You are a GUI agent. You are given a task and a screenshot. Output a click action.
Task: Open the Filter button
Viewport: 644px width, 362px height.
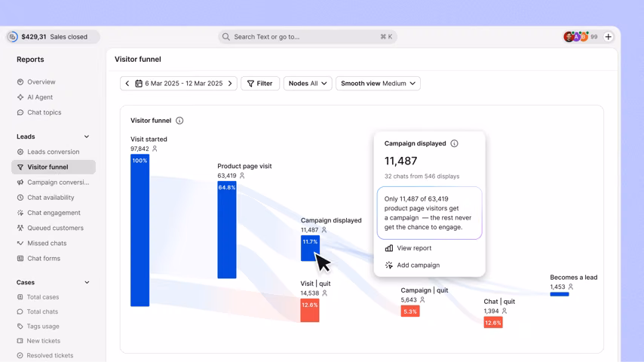coord(260,84)
